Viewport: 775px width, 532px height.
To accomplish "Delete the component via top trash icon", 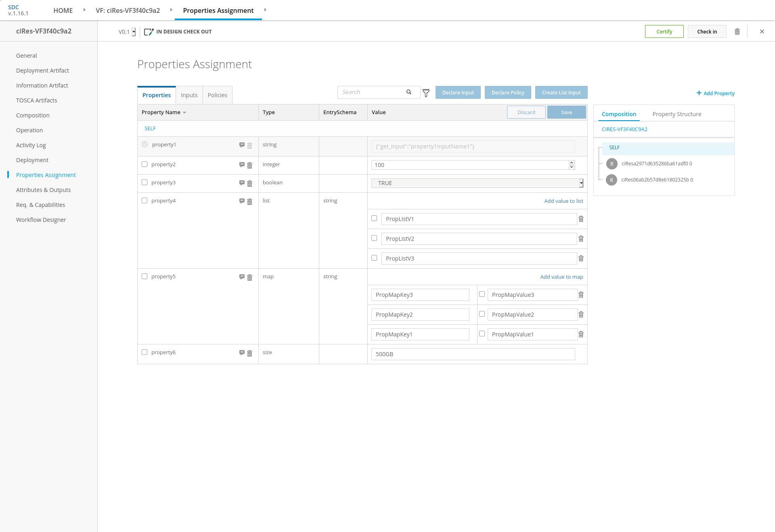I will 737,31.
